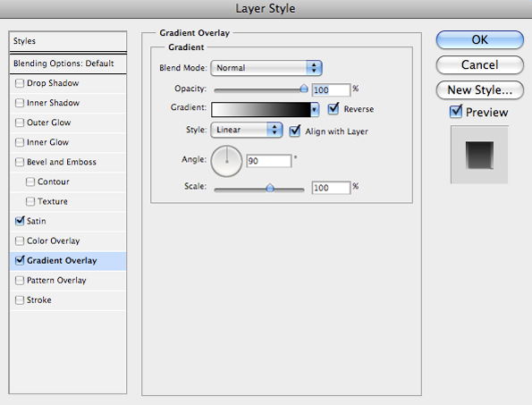
Task: Open the gradient picker arrow
Action: coord(315,110)
